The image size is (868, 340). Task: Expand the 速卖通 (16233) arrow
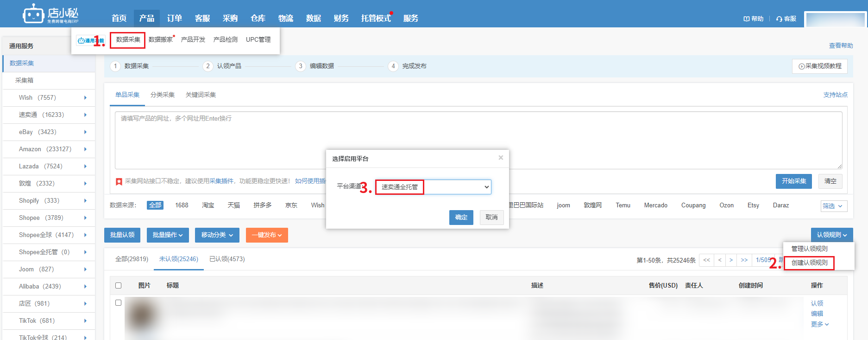tap(85, 115)
